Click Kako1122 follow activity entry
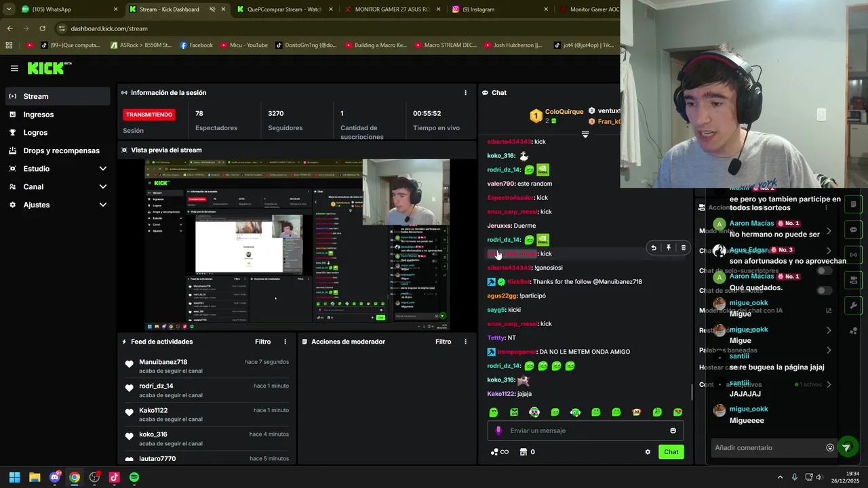 [207, 414]
